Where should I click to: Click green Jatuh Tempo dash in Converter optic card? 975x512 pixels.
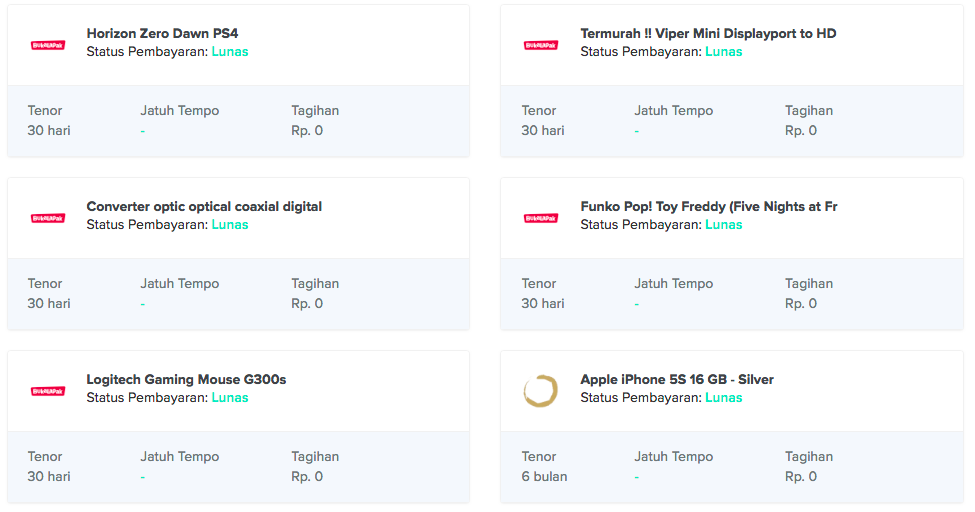click(143, 304)
